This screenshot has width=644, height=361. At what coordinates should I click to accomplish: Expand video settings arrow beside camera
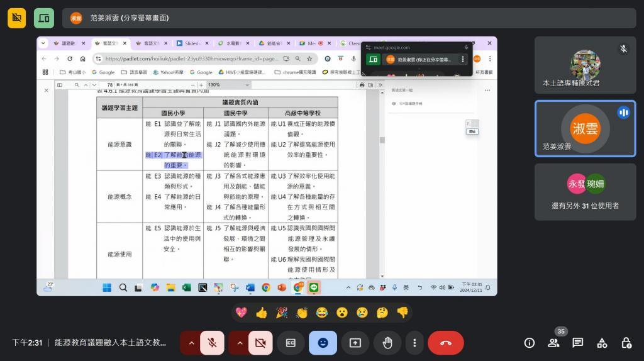(x=239, y=343)
